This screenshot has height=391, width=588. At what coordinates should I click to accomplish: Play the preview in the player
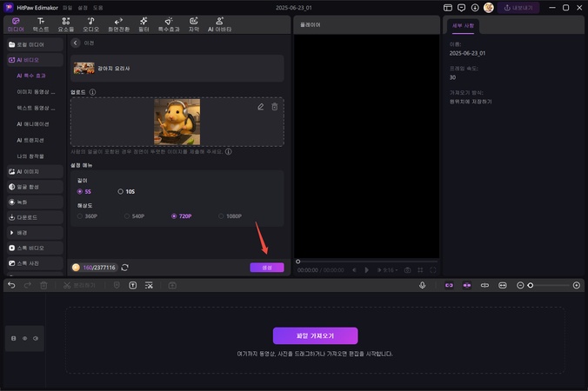[x=367, y=270]
